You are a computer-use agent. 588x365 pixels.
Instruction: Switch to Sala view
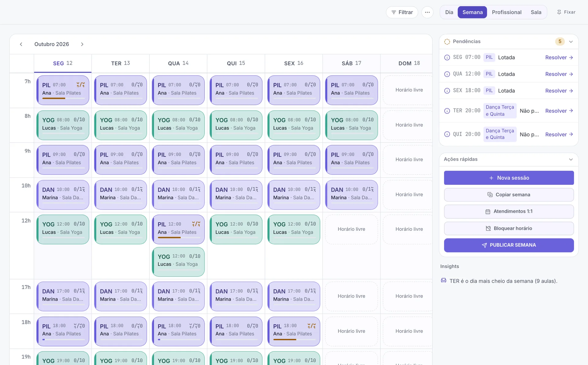pyautogui.click(x=536, y=12)
